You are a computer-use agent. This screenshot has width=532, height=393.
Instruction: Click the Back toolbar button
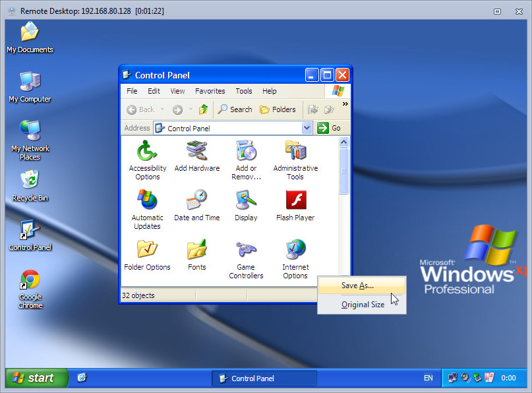point(140,109)
